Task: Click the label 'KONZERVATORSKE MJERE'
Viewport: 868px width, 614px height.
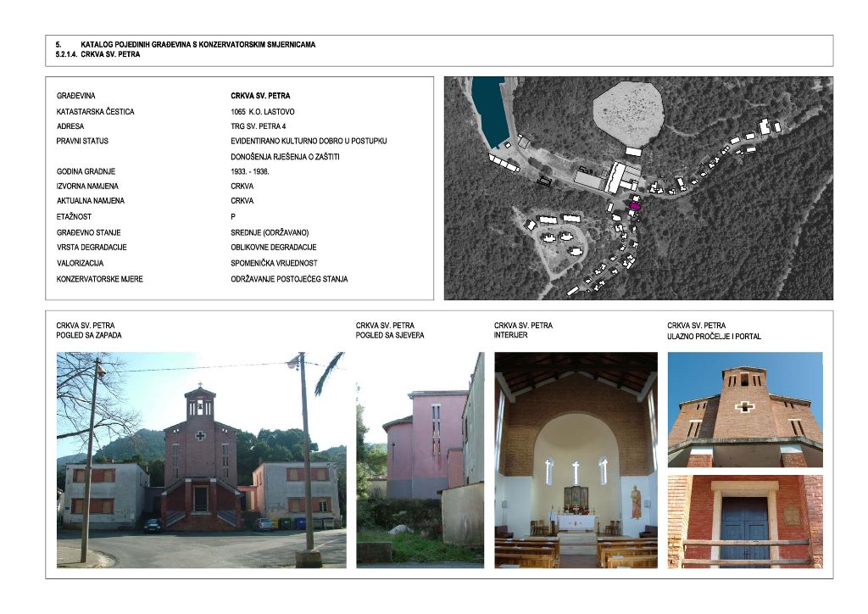Action: pyautogui.click(x=100, y=279)
